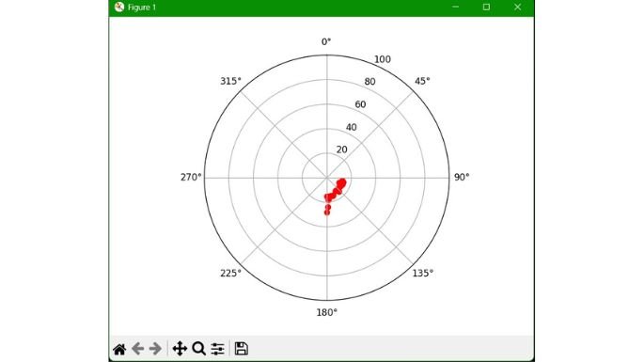
Task: Minimize the Figure 1 window
Action: [455, 7]
